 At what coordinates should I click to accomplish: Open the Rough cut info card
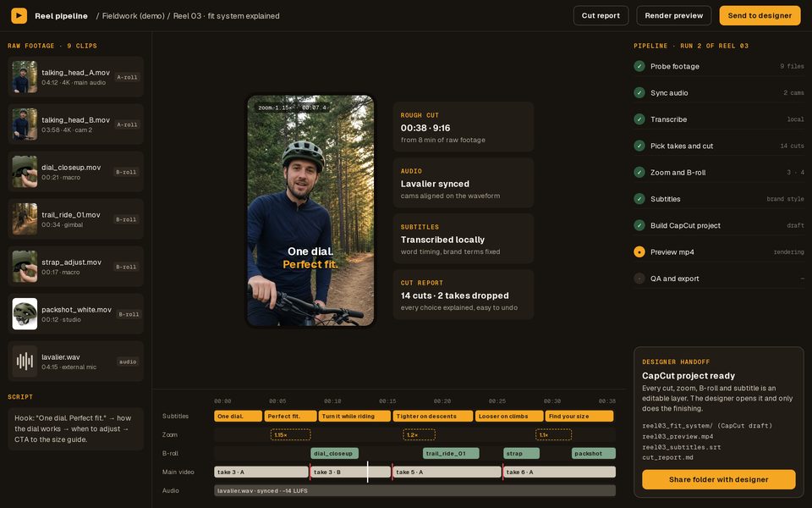(x=464, y=127)
